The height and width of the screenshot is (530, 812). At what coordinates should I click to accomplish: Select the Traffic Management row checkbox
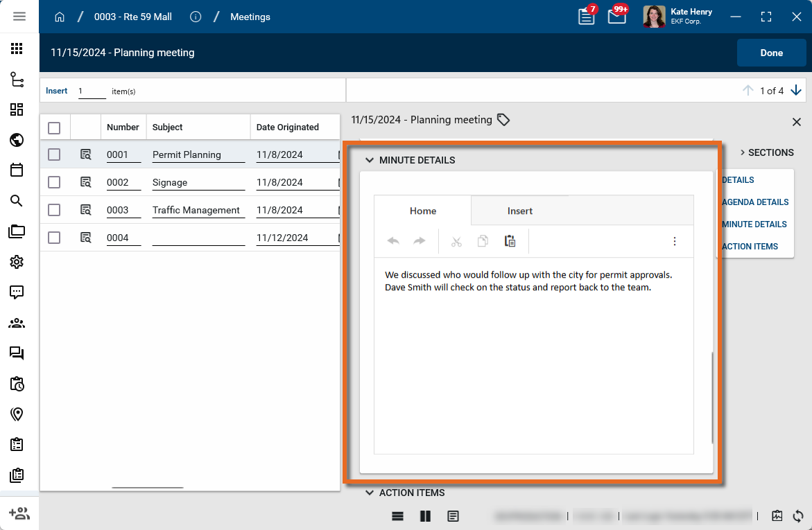pyautogui.click(x=54, y=210)
